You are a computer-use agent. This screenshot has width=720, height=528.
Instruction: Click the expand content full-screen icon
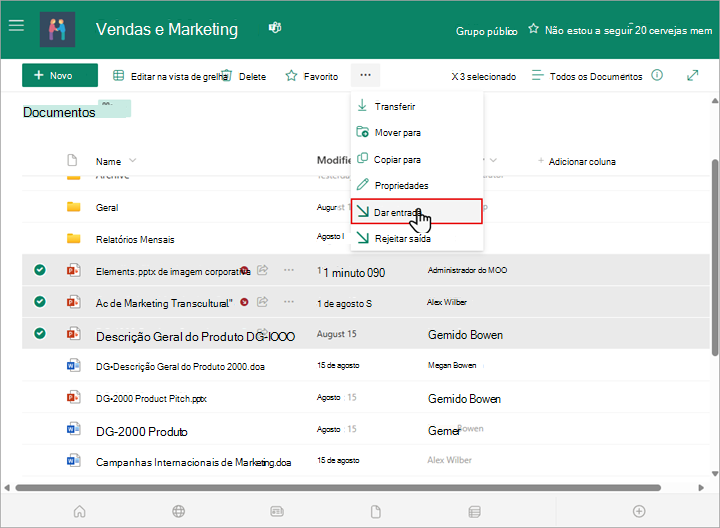click(692, 75)
